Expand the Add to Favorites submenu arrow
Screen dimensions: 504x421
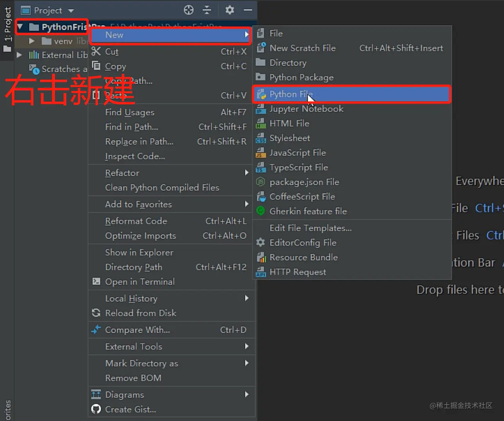(247, 204)
